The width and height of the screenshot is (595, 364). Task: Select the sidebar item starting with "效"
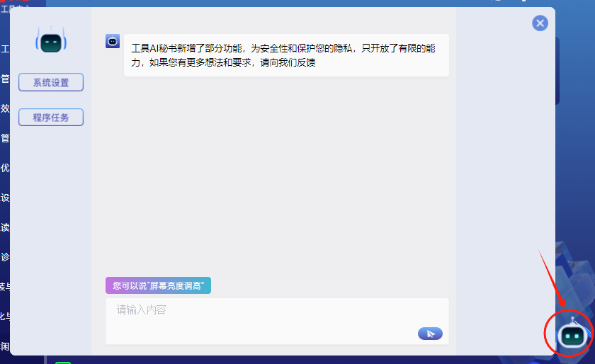point(5,108)
